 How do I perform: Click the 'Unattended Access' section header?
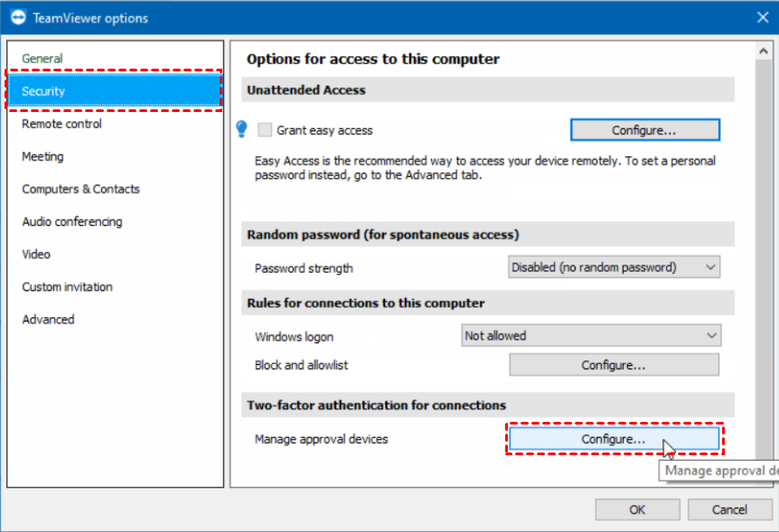tap(488, 90)
